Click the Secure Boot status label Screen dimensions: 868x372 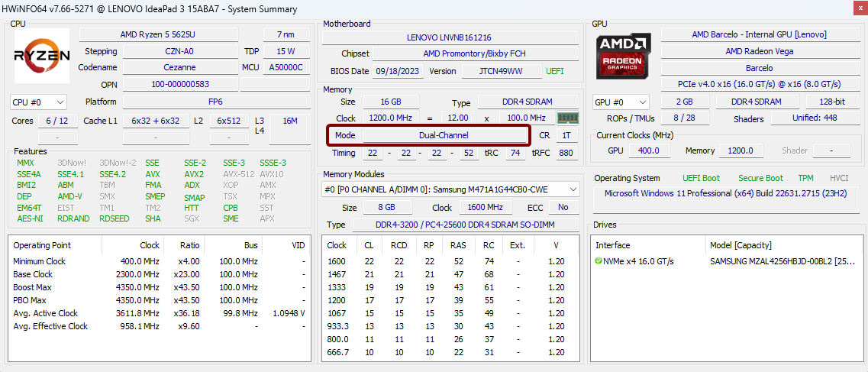[760, 178]
